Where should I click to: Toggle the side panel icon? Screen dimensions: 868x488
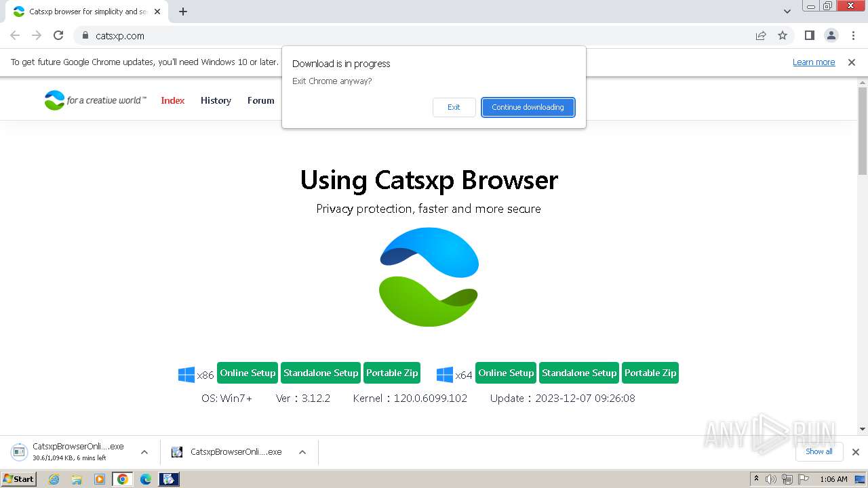tap(809, 35)
